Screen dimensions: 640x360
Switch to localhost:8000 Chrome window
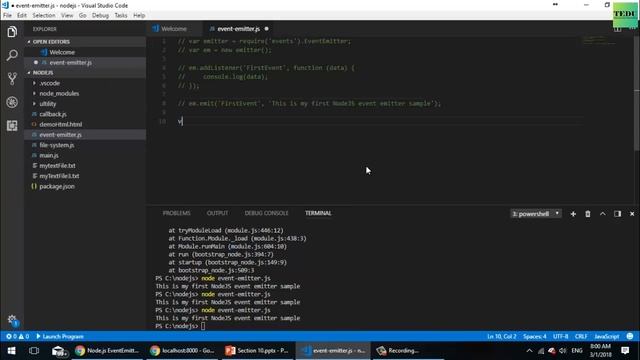tap(182, 351)
